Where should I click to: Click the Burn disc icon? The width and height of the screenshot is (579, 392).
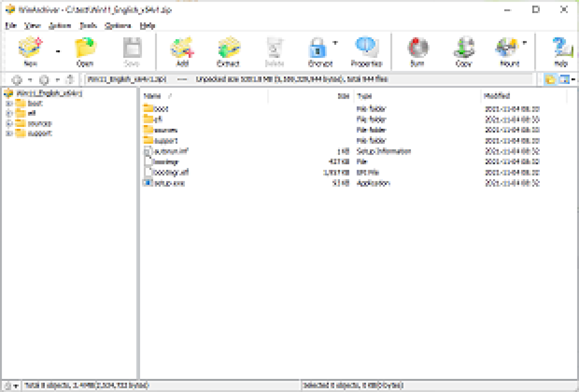(x=418, y=48)
